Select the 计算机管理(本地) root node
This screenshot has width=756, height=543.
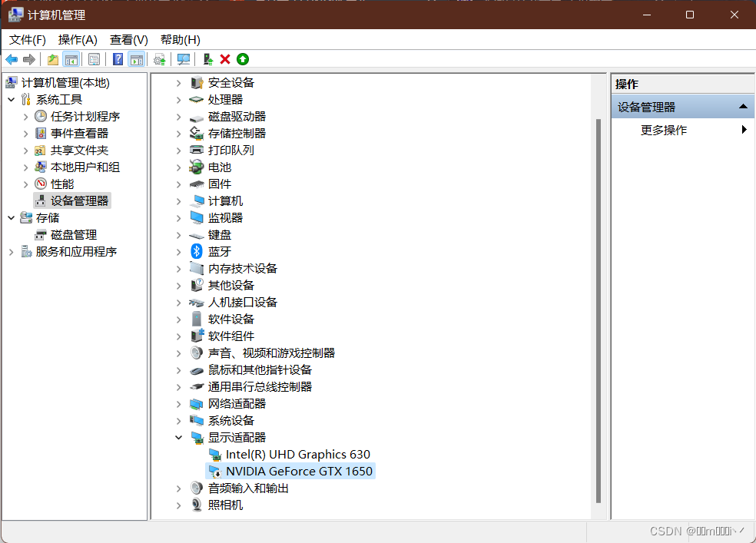coord(65,83)
